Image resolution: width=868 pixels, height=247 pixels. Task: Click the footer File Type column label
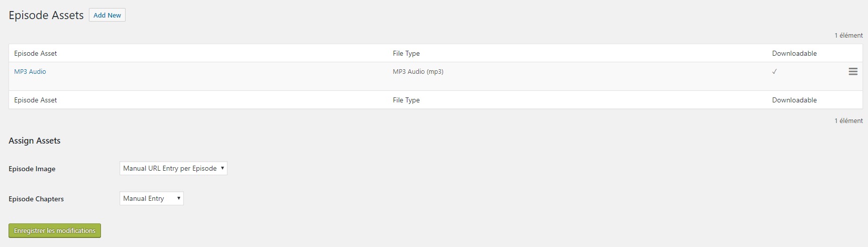406,100
